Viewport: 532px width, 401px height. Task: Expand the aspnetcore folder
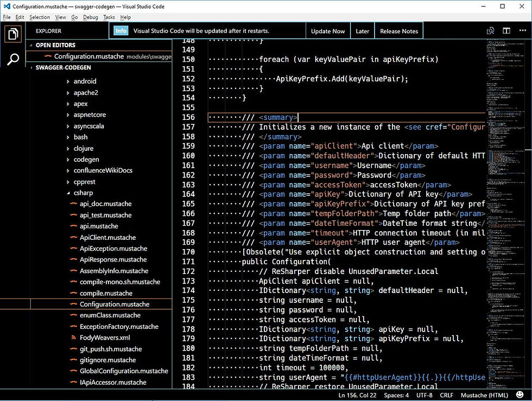[x=68, y=115]
